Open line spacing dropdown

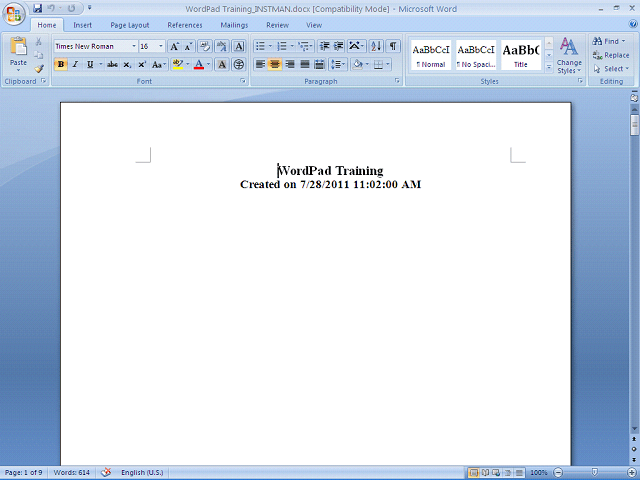click(338, 64)
